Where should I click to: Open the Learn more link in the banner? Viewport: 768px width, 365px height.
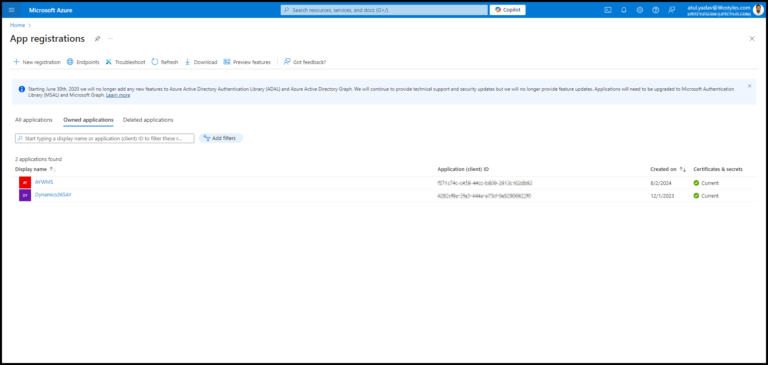pos(118,95)
